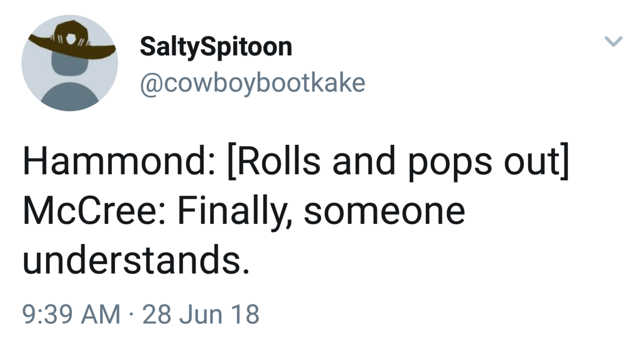Open the @cowboybootkake handle link
This screenshot has width=644, height=349.
[252, 82]
